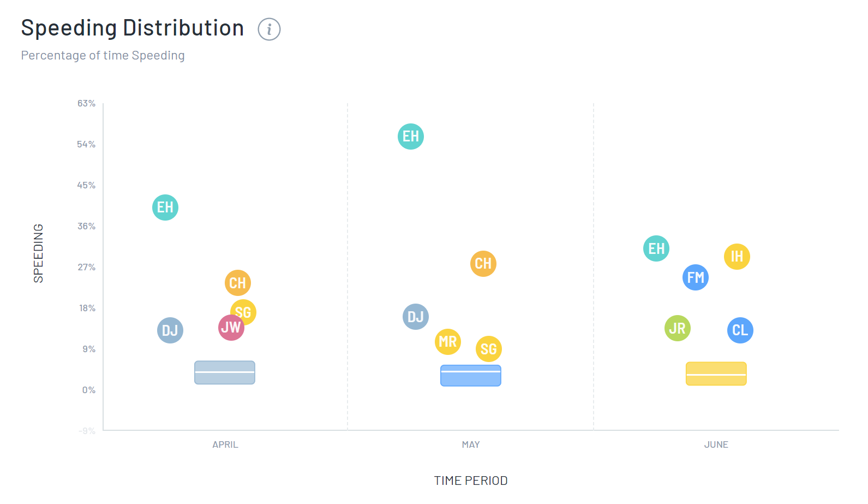
Task: Click the EH bubble in June
Action: (x=656, y=248)
